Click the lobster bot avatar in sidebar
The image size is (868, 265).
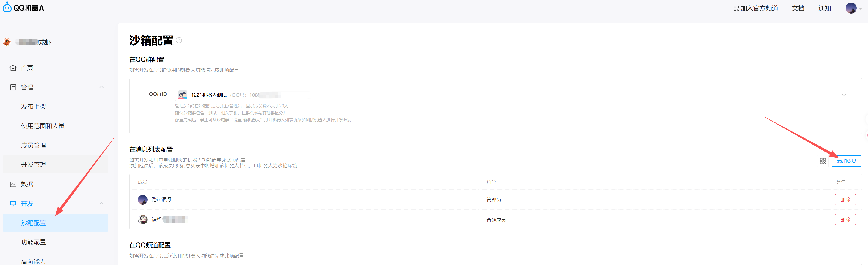coord(7,42)
